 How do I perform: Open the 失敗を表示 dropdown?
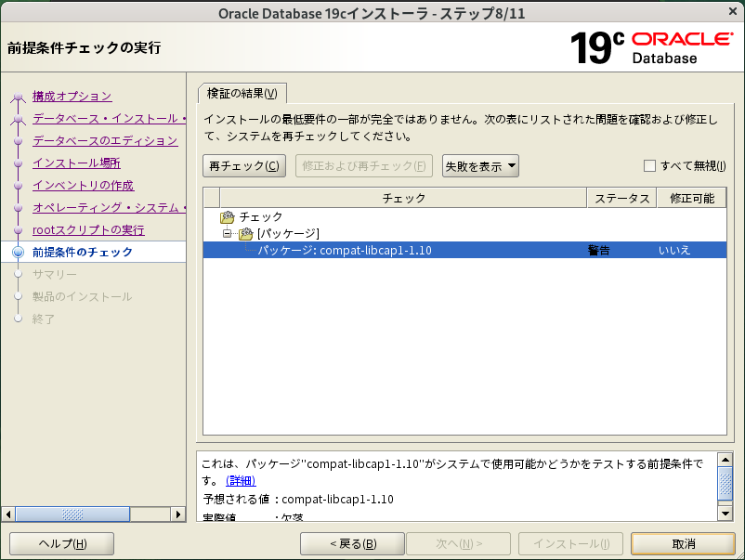(480, 165)
